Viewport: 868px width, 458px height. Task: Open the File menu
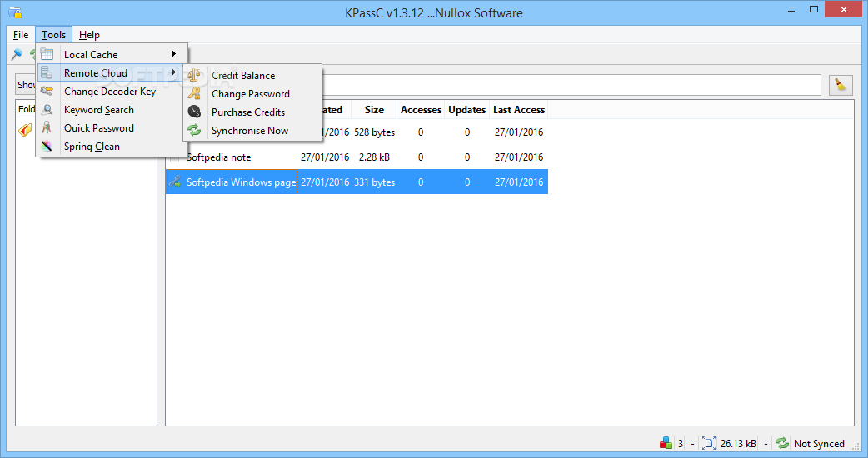pyautogui.click(x=21, y=35)
